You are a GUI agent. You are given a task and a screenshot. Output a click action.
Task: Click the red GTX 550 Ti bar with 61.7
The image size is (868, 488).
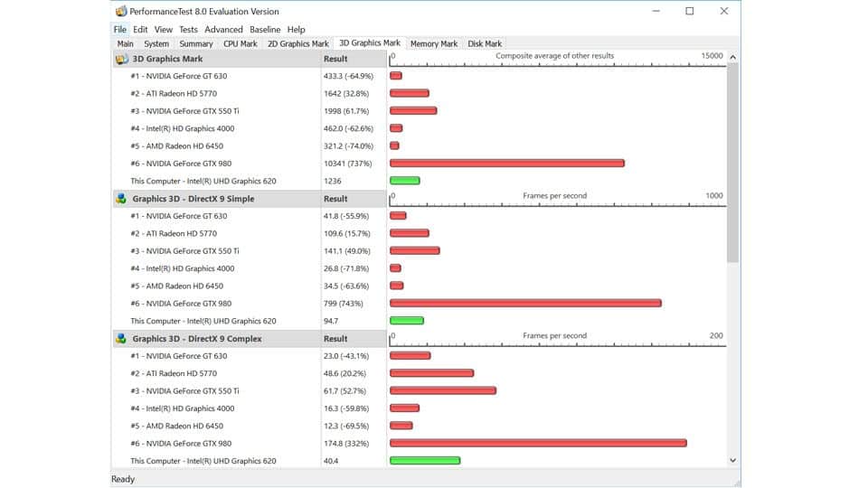point(443,390)
